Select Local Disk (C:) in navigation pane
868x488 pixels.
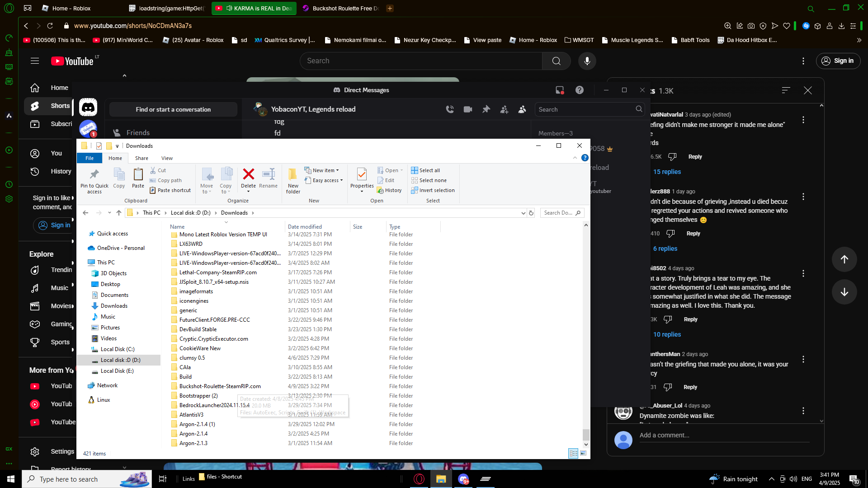point(118,349)
